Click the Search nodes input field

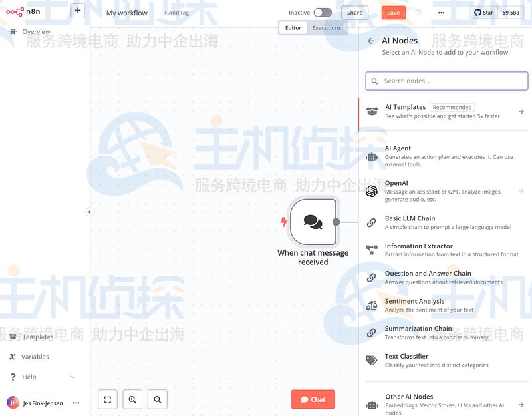(446, 80)
